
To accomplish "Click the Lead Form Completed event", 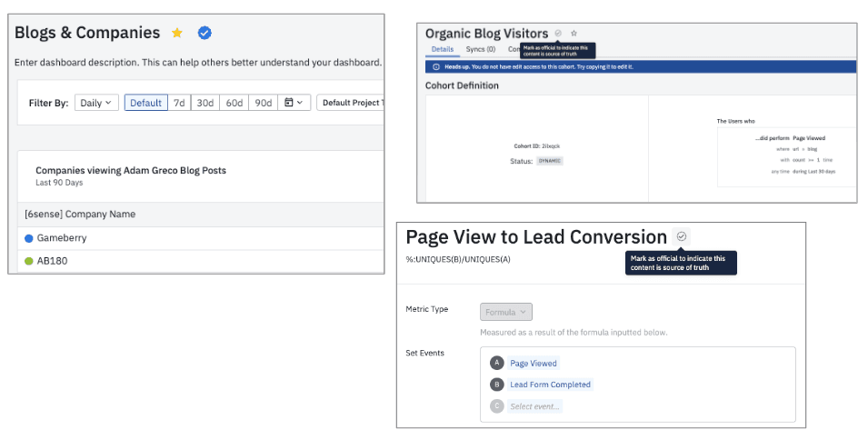I will [550, 385].
